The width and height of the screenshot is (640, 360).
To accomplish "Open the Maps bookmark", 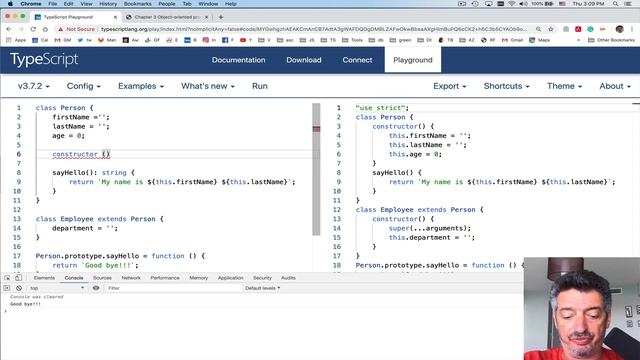I will pos(540,40).
